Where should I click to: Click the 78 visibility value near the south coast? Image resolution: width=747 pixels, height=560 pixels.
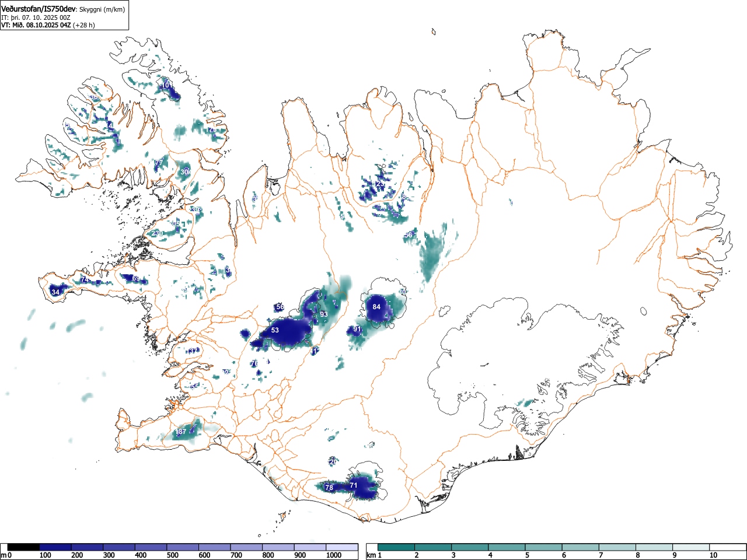pos(329,488)
